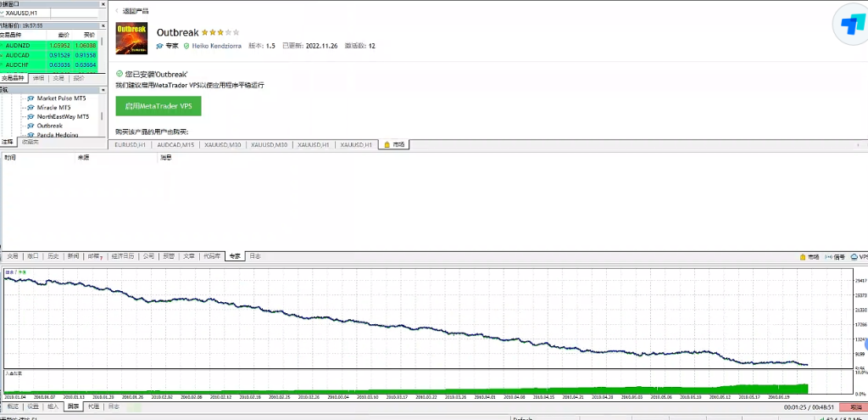Go back via 返回产品 link
The height and width of the screenshot is (420, 868).
pos(131,10)
